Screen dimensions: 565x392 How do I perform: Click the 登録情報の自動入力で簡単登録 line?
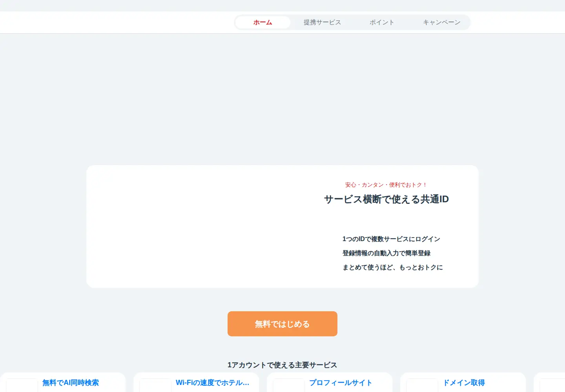(386, 253)
